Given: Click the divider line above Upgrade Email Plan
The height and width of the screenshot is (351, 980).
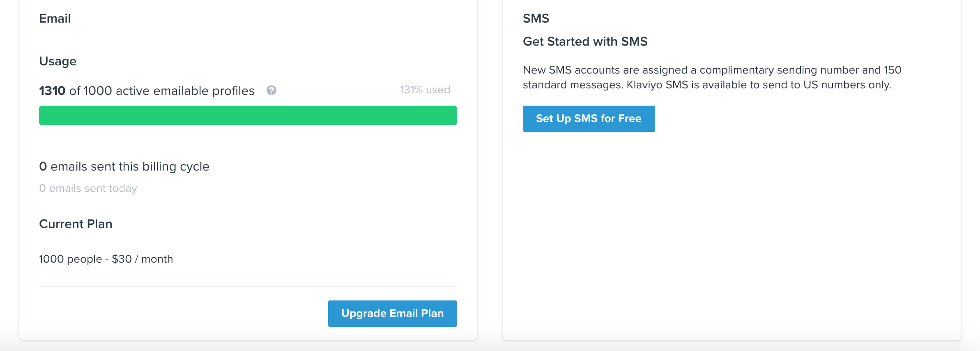Looking at the screenshot, I should pos(248,287).
